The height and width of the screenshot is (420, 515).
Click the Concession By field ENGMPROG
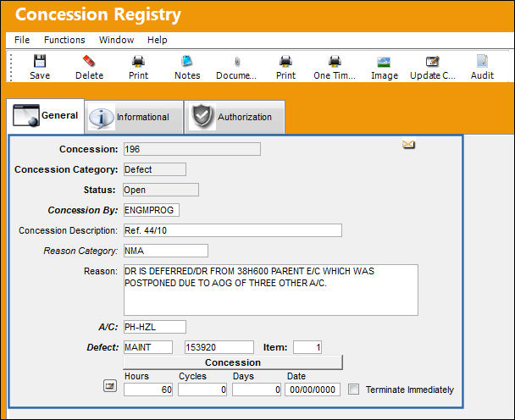[x=152, y=210]
